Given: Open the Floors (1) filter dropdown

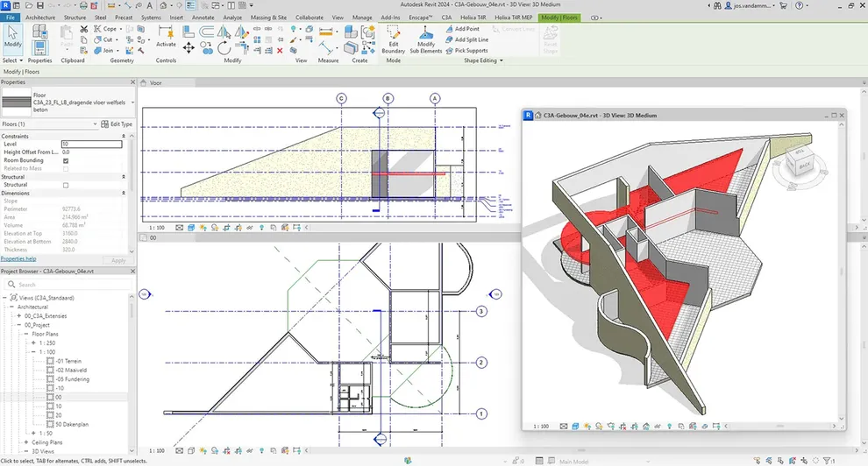Looking at the screenshot, I should click(x=49, y=124).
